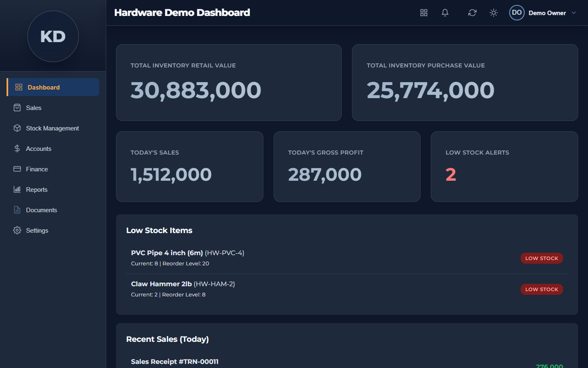Open Stock Management menu item
Viewport: 588px width, 368px height.
pyautogui.click(x=53, y=128)
